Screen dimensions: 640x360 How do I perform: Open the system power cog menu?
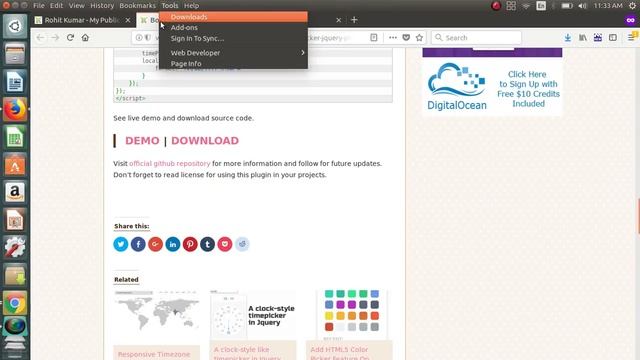(632, 6)
